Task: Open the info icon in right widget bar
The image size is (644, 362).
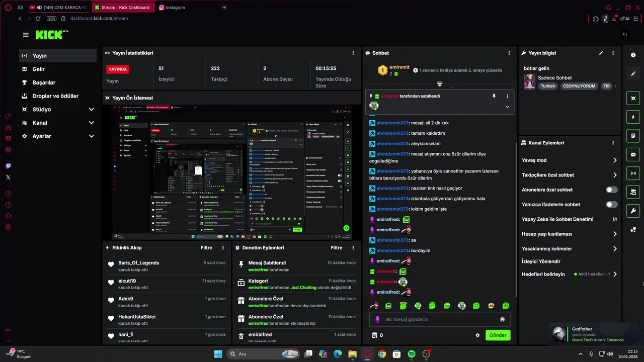Action: tap(633, 55)
